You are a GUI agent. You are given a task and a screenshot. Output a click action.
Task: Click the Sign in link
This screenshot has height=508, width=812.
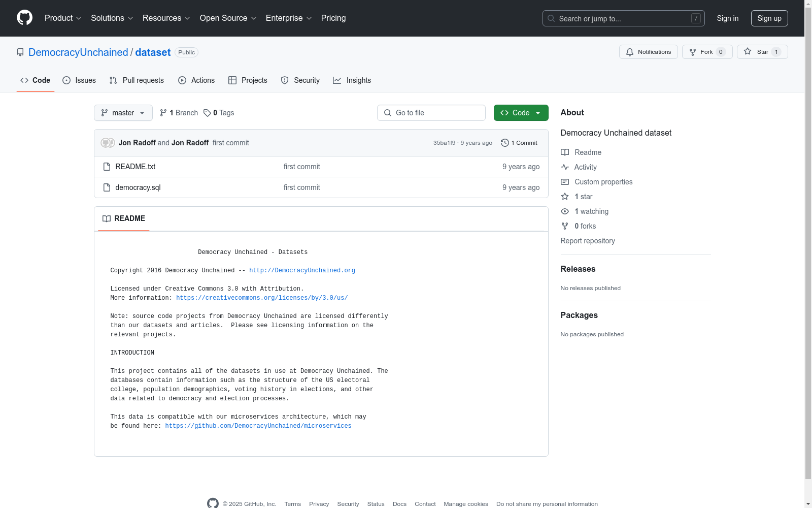pyautogui.click(x=728, y=18)
